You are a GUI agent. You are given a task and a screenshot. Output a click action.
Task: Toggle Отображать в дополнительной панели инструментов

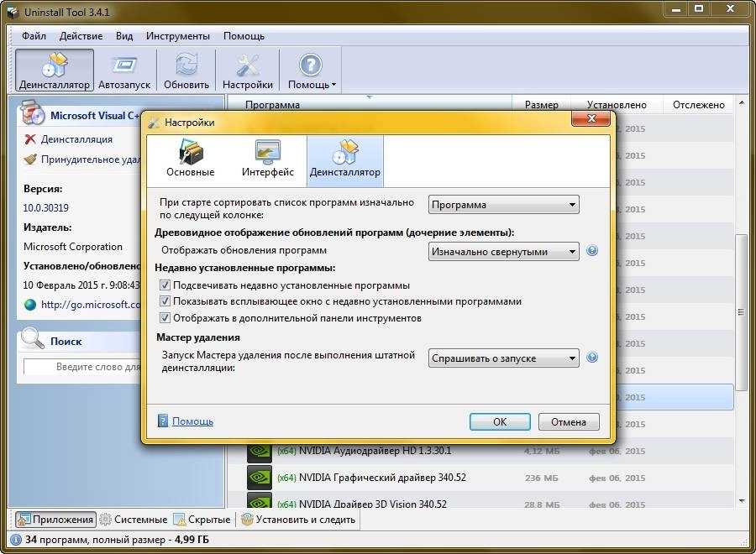pos(165,318)
